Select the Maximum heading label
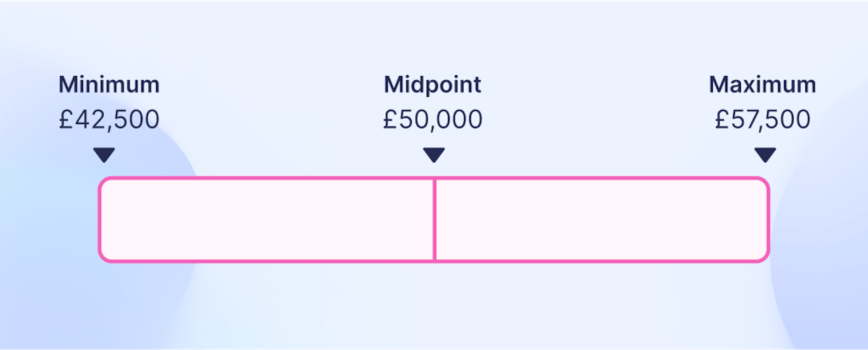 (762, 84)
